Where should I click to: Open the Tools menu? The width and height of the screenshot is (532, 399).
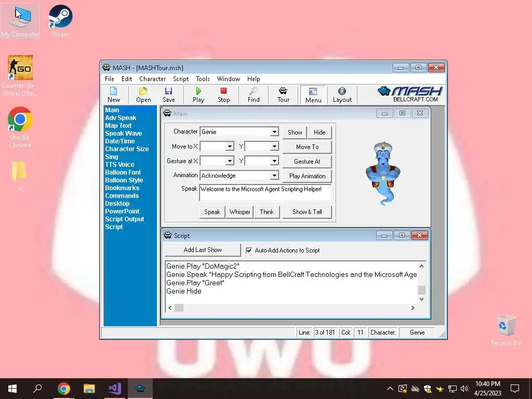tap(203, 79)
